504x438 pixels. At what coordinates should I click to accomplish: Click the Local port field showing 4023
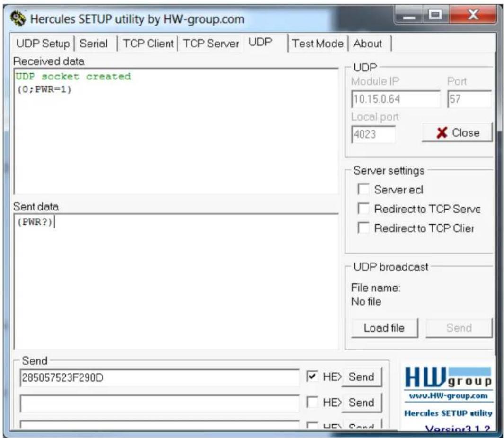click(373, 134)
